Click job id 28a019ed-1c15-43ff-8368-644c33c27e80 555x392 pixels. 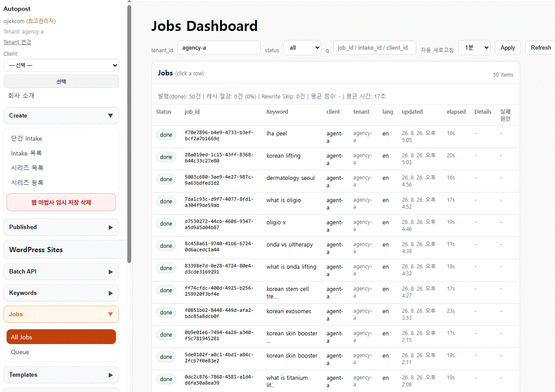(x=219, y=158)
